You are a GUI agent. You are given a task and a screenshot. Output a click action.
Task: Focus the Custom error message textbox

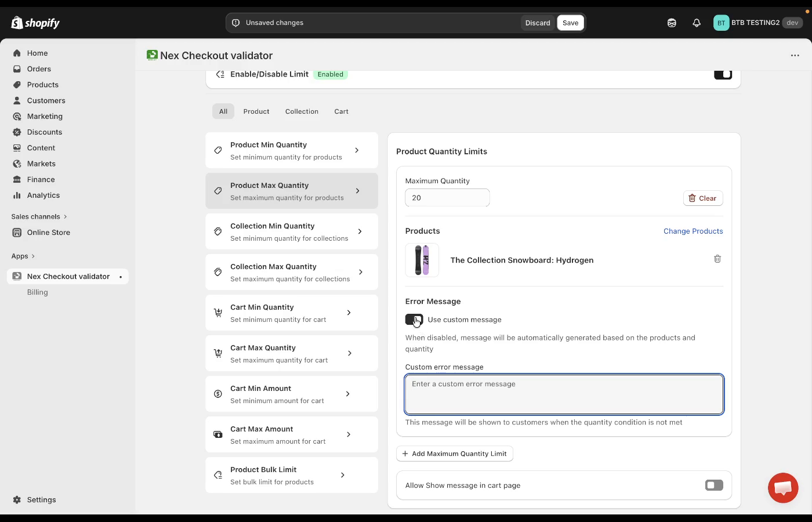coord(564,394)
